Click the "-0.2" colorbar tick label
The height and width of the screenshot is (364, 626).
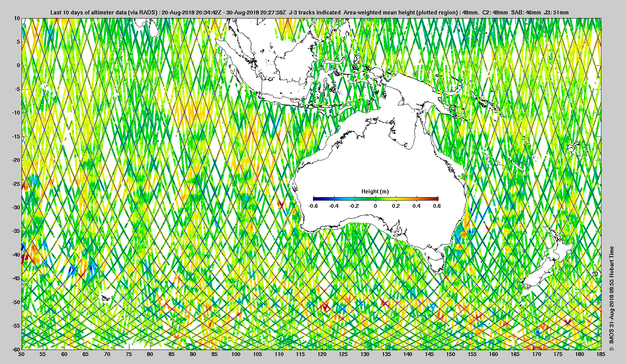354,206
